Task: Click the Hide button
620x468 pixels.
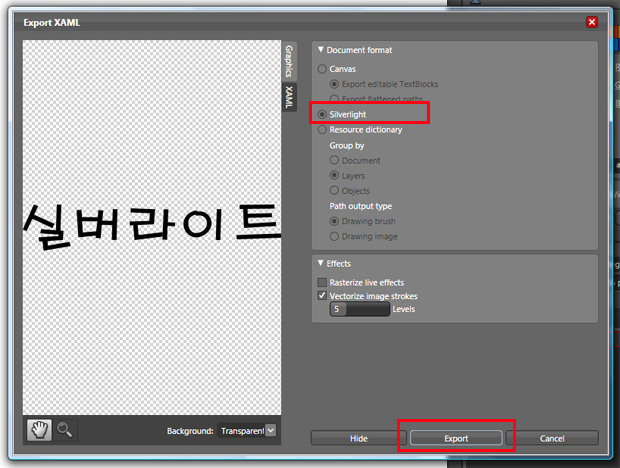Action: click(x=359, y=438)
